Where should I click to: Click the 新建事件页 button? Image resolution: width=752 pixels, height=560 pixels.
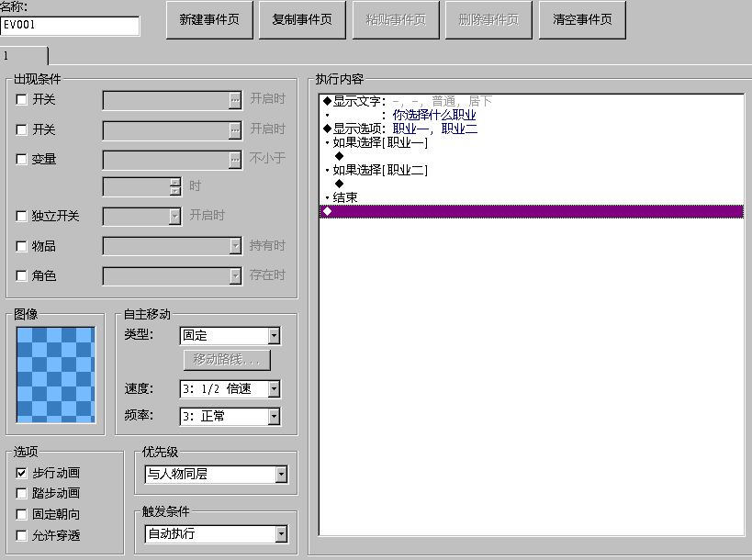pos(209,19)
